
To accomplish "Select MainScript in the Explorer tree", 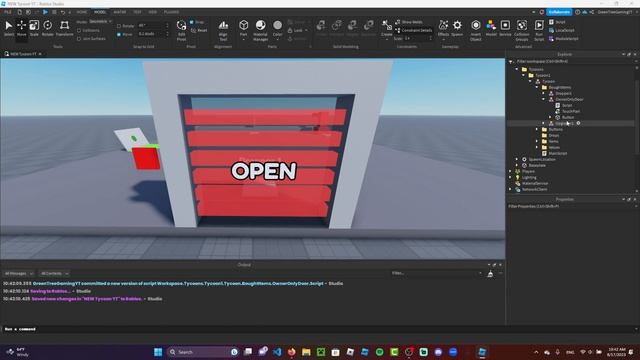I will pyautogui.click(x=558, y=153).
